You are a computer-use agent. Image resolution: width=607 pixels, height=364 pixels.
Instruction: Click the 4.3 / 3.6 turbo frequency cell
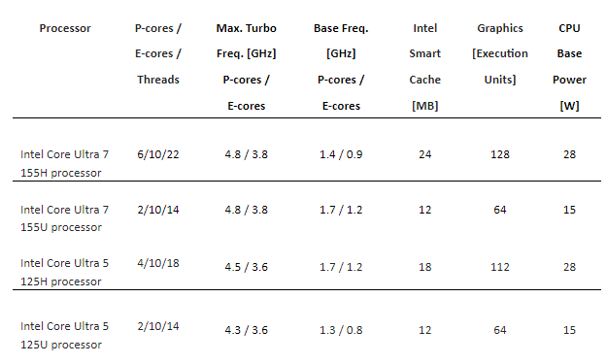tap(247, 330)
